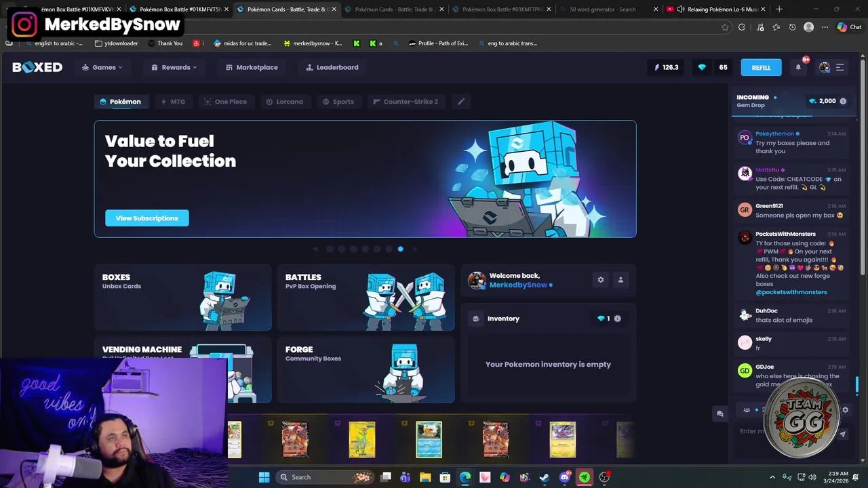
Task: Open browser media control icon
Action: point(759,27)
